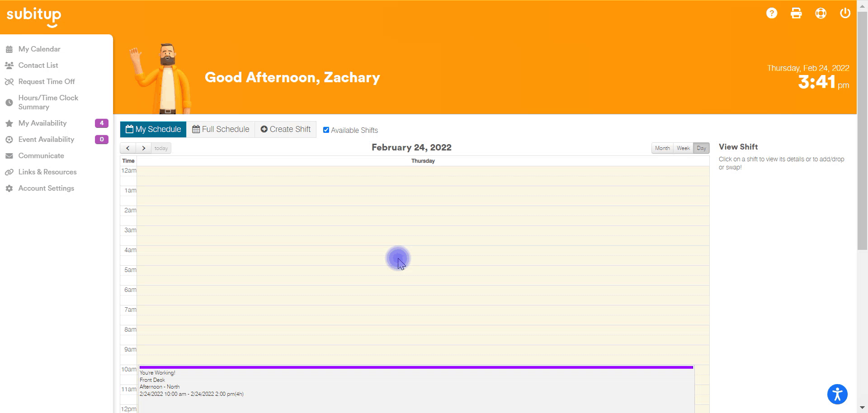Screen dimensions: 868x413
Task: Click the Create Shift button
Action: click(x=286, y=129)
